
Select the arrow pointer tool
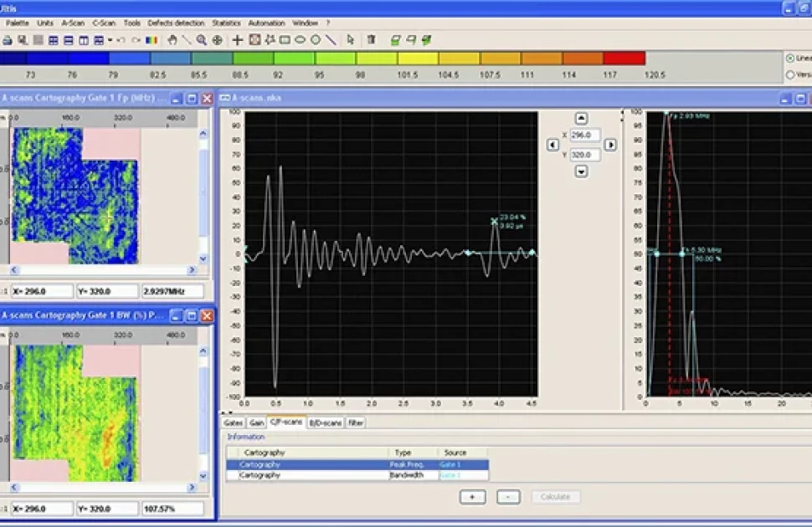click(x=350, y=39)
